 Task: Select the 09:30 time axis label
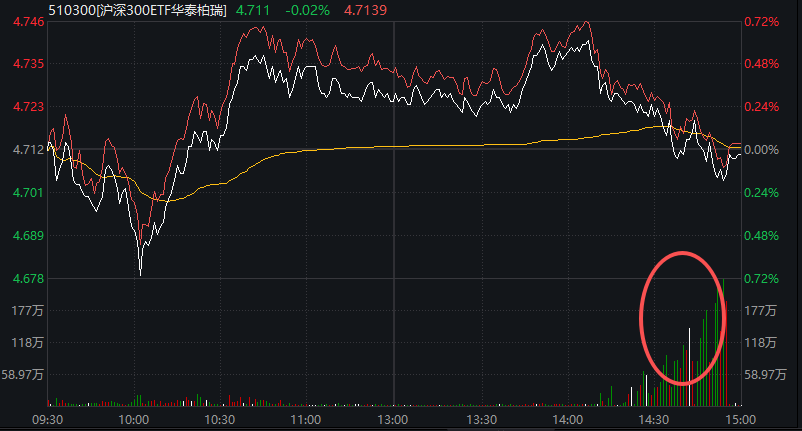tap(47, 420)
